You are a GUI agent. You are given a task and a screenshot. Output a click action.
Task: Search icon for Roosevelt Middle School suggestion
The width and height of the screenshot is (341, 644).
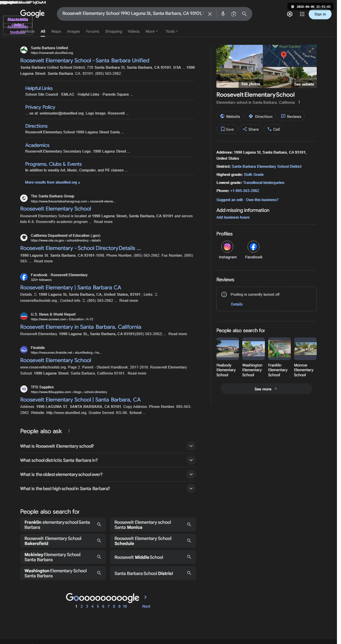coord(189,557)
